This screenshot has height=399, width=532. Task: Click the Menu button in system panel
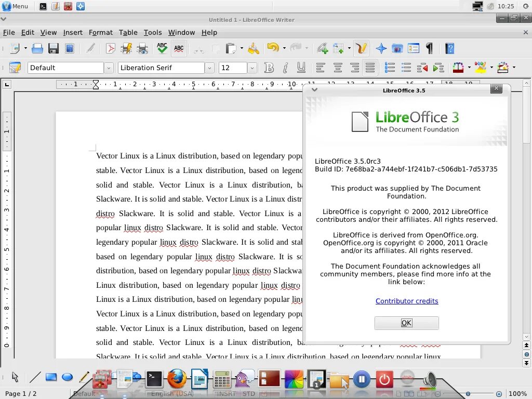pyautogui.click(x=15, y=6)
